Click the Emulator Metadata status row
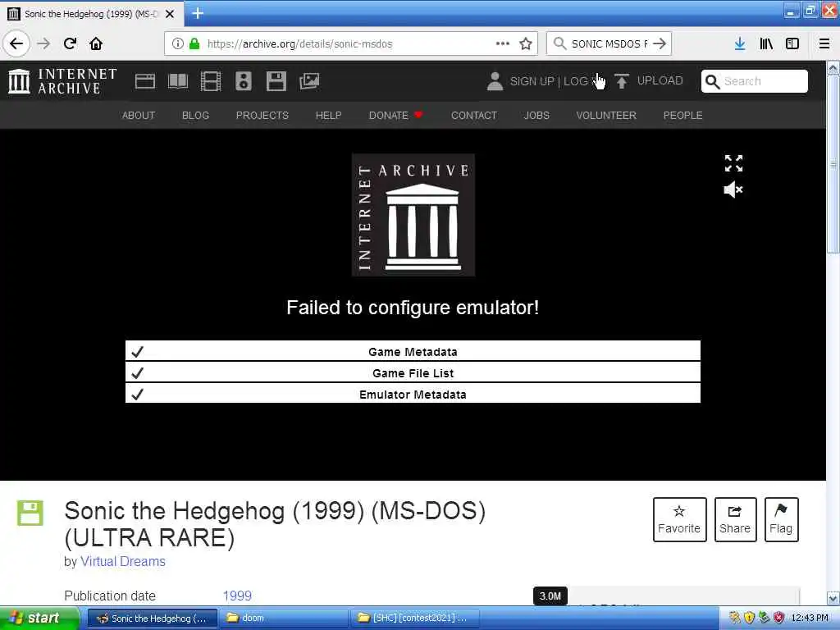 (413, 395)
